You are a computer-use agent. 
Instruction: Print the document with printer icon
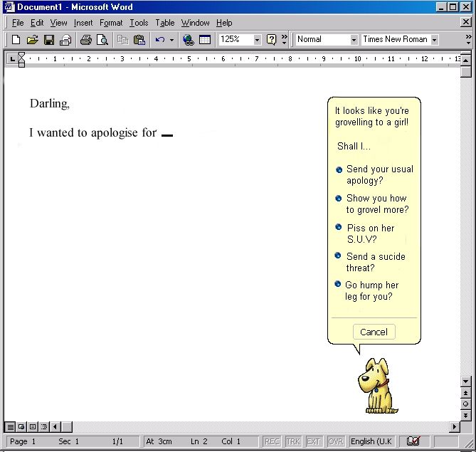86,40
